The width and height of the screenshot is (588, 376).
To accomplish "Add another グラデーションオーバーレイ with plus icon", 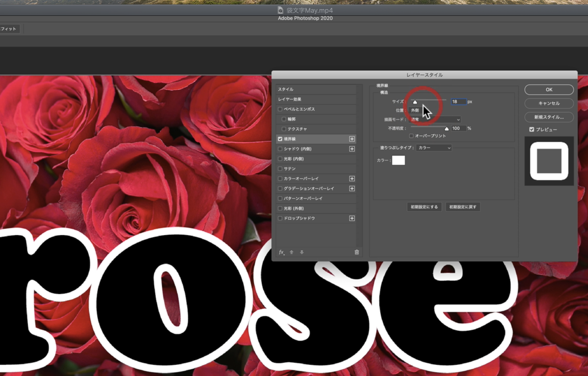I will coord(352,189).
